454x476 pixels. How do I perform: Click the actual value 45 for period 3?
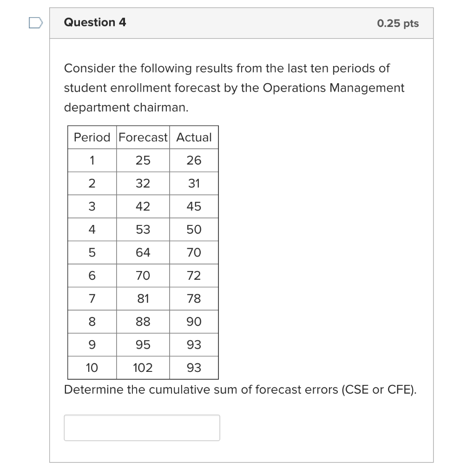coord(193,206)
